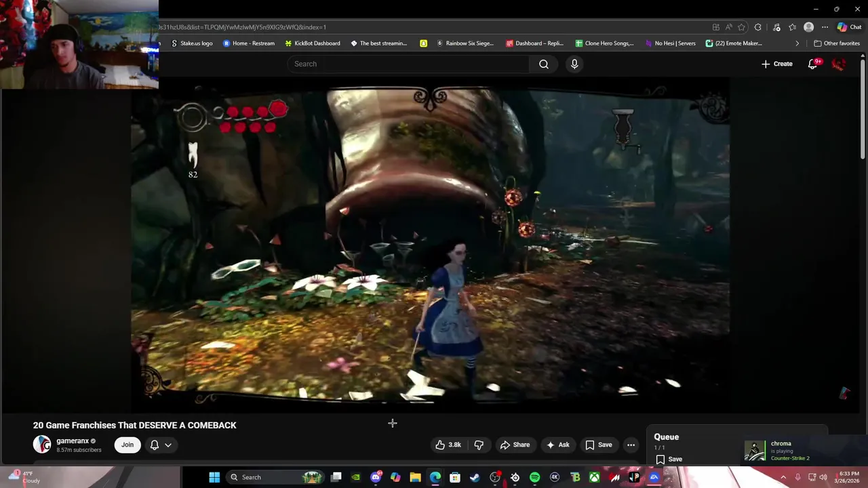
Task: Open Task View on the taskbar
Action: coord(336,477)
